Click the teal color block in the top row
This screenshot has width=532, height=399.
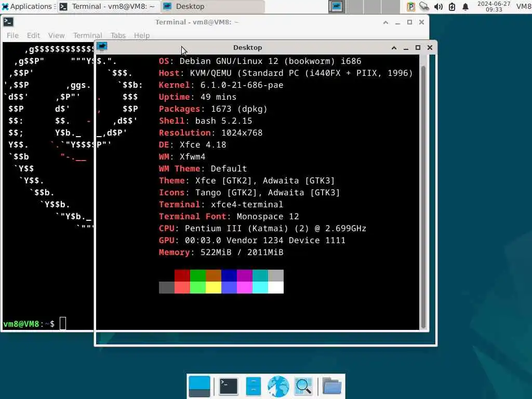click(x=260, y=275)
